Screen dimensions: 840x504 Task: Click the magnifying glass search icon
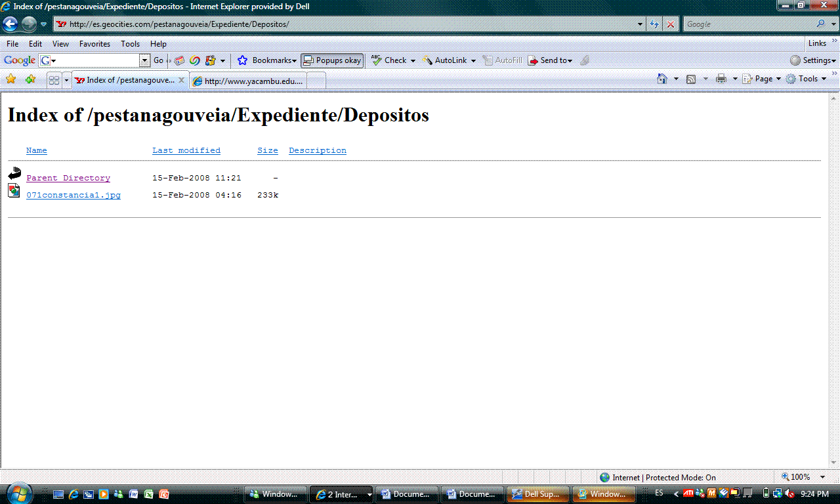(x=820, y=24)
